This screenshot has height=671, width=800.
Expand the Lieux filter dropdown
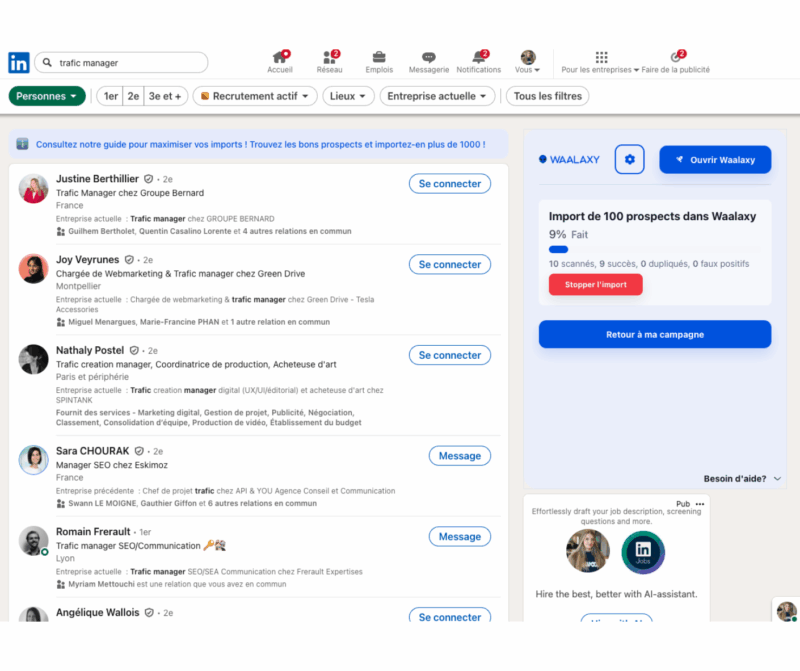[349, 96]
